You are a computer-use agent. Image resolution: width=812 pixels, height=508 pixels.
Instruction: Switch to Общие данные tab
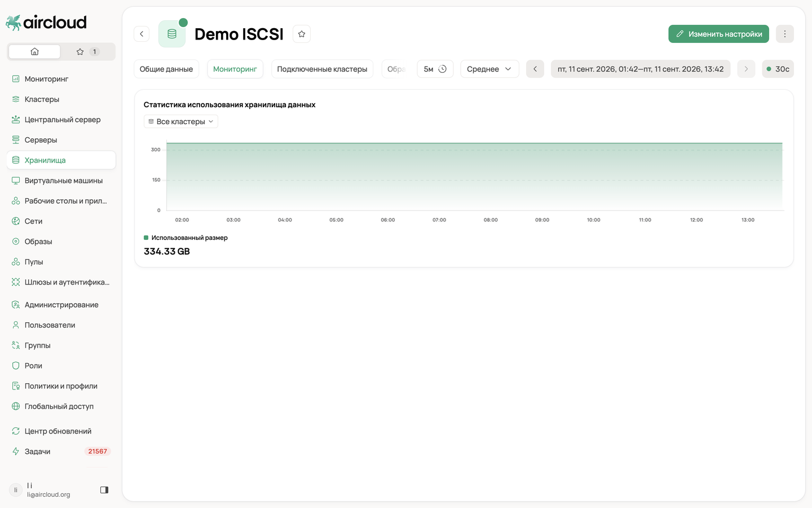pos(166,69)
